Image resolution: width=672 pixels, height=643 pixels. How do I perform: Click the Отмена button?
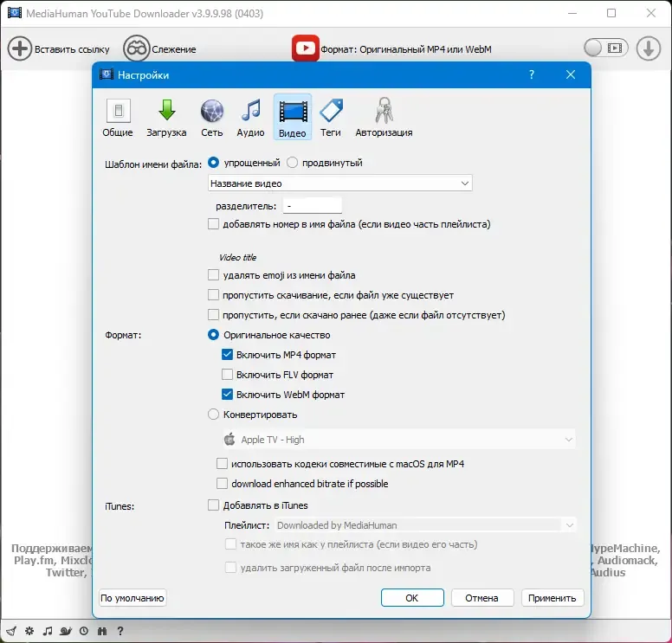pyautogui.click(x=482, y=598)
